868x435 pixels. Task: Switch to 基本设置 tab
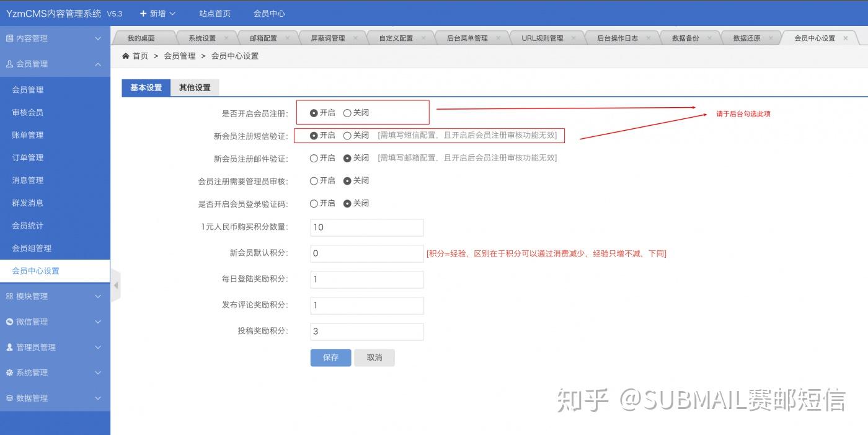tap(146, 87)
